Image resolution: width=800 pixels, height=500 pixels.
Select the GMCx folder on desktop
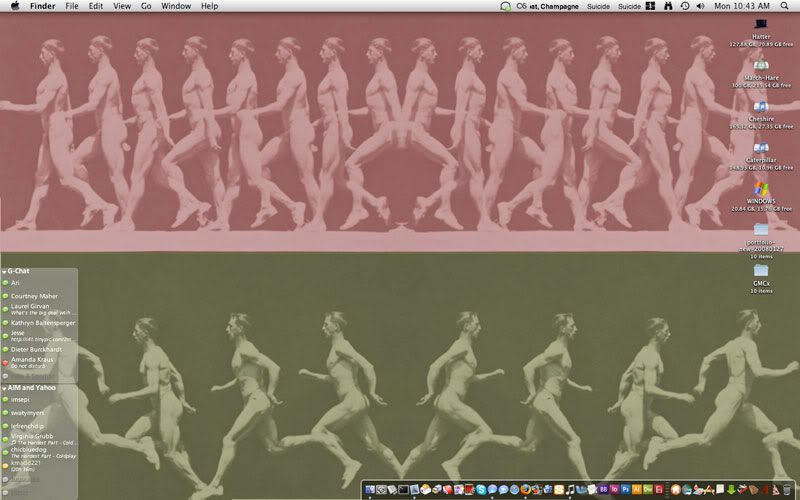[761, 272]
